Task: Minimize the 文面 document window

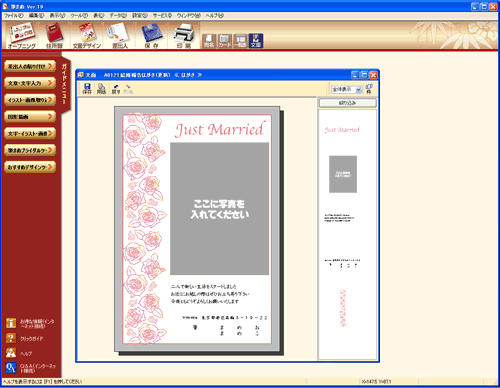Action: coord(355,75)
